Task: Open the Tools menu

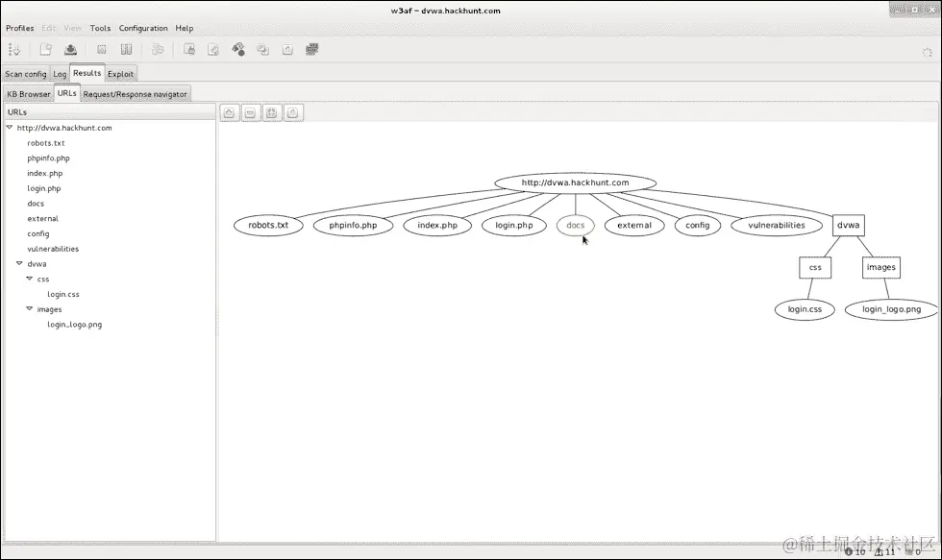Action: [100, 28]
